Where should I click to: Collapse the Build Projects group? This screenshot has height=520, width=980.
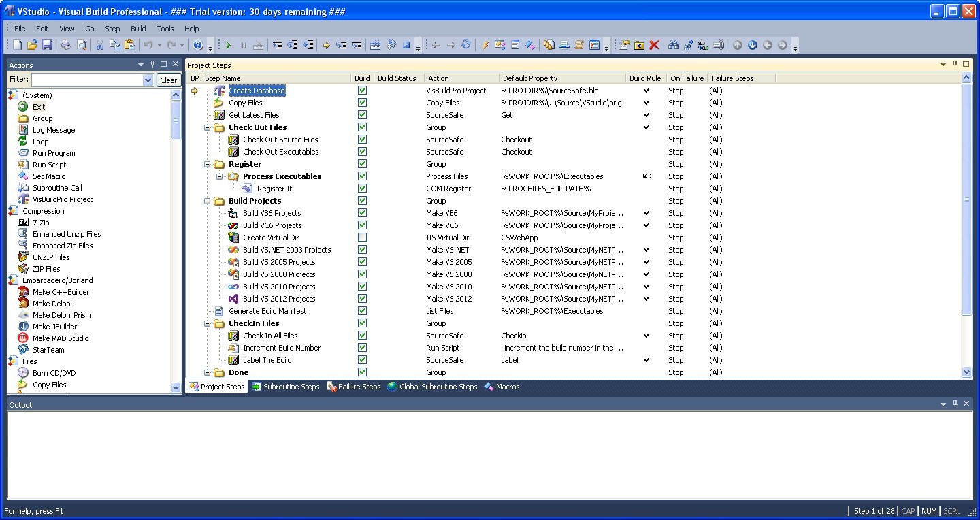[x=208, y=201]
